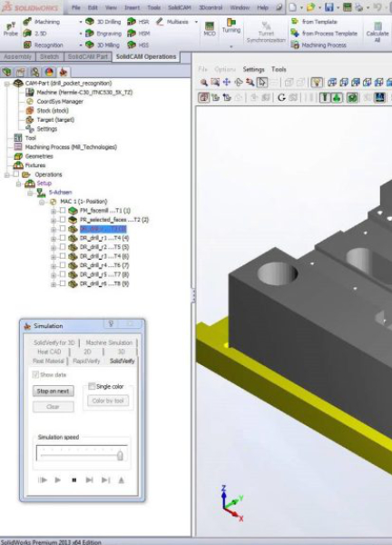Select the 3D Drilling operation icon
392x545 pixels.
tap(90, 22)
